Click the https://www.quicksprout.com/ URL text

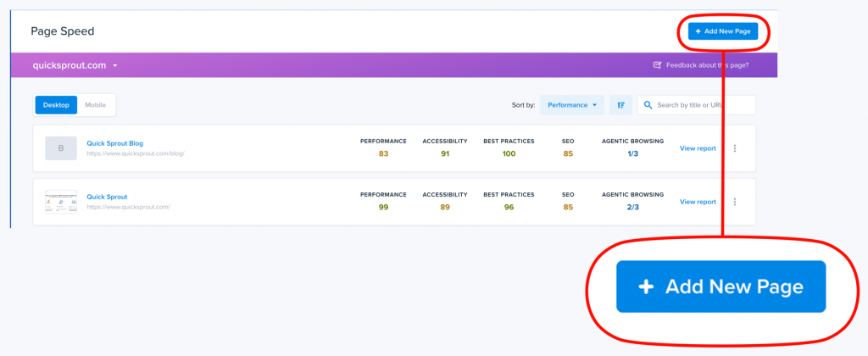click(x=128, y=207)
